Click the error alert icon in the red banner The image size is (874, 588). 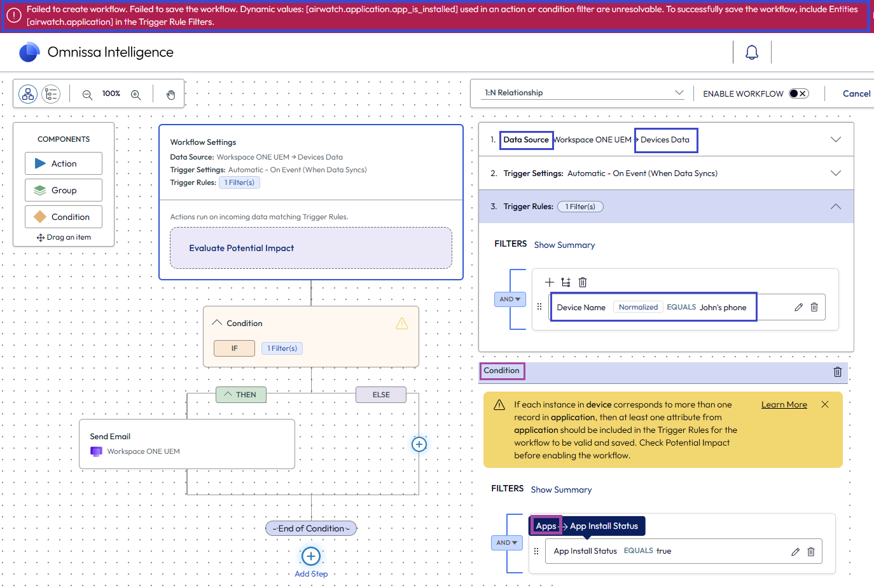[x=13, y=16]
